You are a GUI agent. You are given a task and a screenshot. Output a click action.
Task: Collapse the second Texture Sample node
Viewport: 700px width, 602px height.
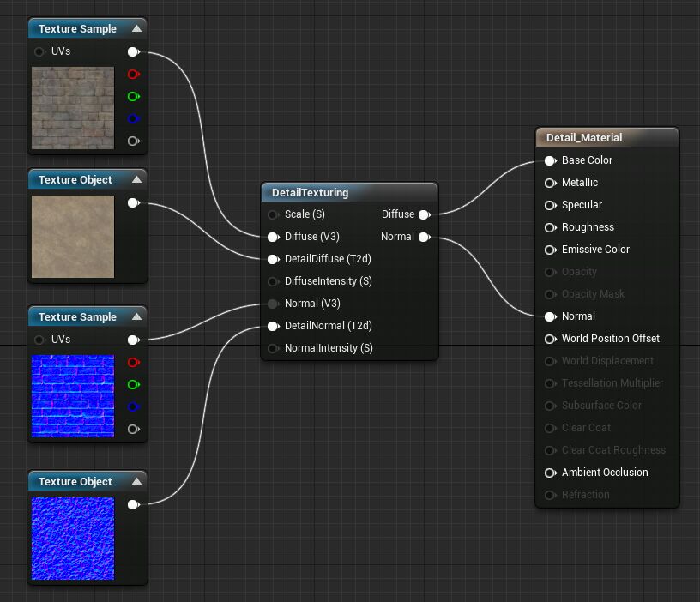pyautogui.click(x=136, y=316)
